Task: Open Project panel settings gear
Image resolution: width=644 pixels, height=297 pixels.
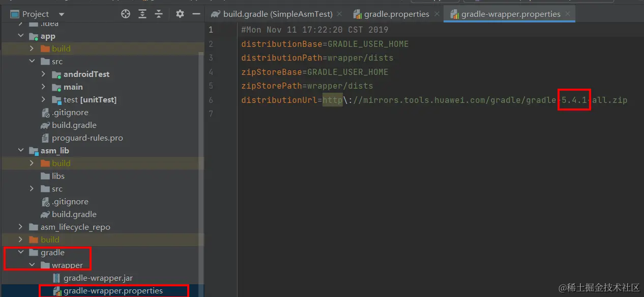Action: pyautogui.click(x=180, y=14)
